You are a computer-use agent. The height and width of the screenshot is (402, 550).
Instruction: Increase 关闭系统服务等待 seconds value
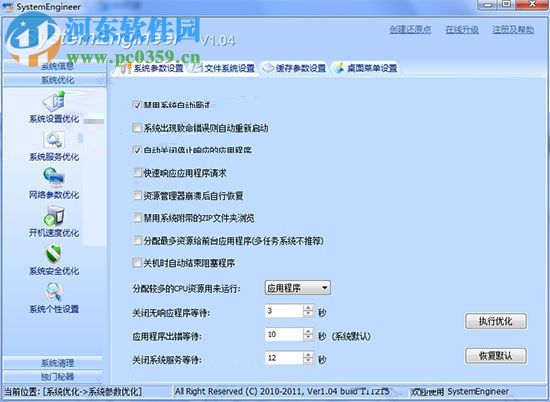point(308,355)
